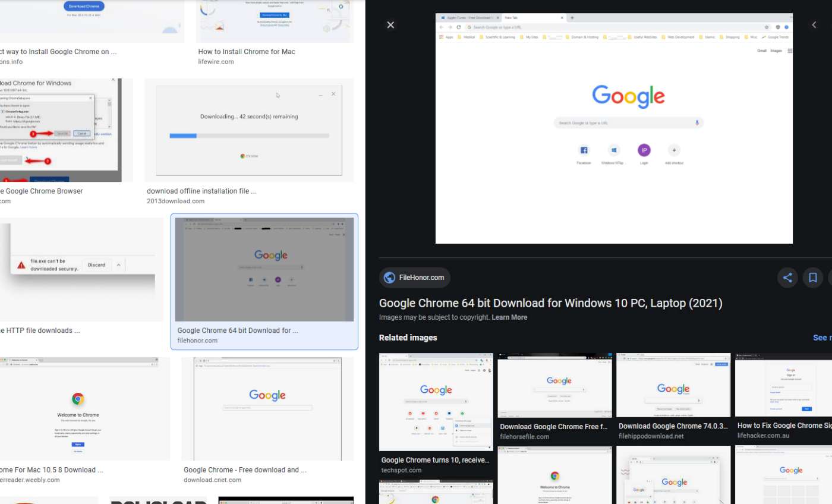The image size is (832, 504).
Task: Open the 'file.exe can't be downloaded securely' thumbnail
Action: pyautogui.click(x=81, y=269)
